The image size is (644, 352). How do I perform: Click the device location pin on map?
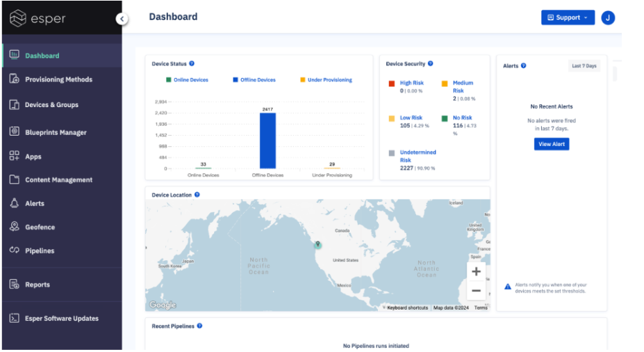[317, 244]
